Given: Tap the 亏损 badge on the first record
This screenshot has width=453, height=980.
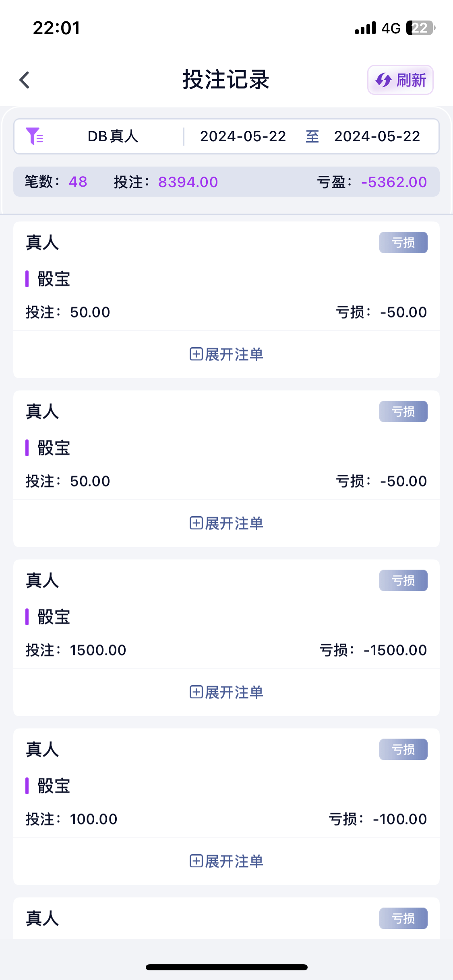Looking at the screenshot, I should tap(403, 243).
